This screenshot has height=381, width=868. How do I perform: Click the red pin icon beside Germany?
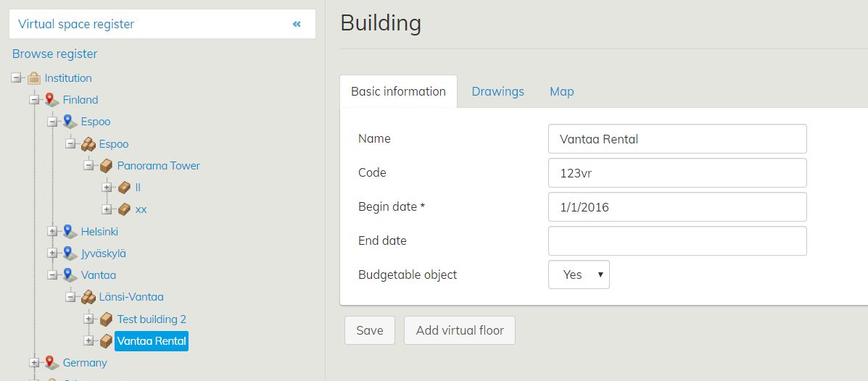pos(51,363)
